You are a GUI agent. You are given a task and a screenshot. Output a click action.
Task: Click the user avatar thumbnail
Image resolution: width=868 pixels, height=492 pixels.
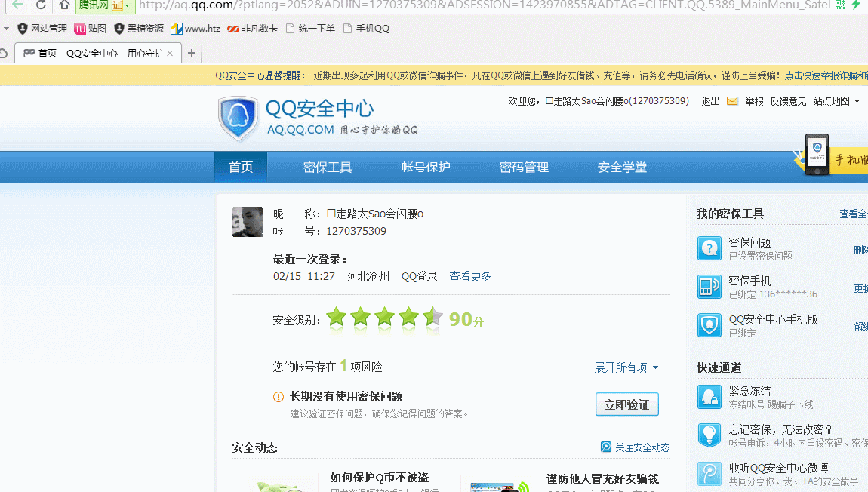pyautogui.click(x=248, y=222)
